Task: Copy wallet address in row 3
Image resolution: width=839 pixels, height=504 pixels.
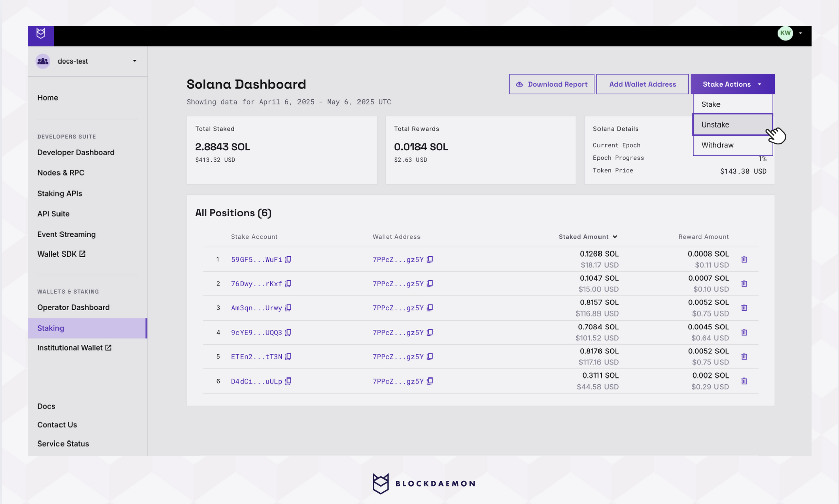Action: (x=430, y=308)
